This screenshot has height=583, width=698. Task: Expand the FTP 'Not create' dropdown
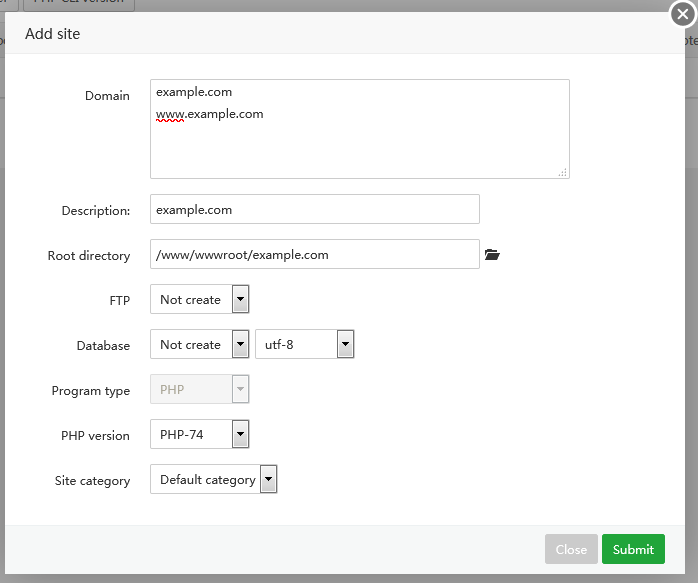pyautogui.click(x=199, y=299)
